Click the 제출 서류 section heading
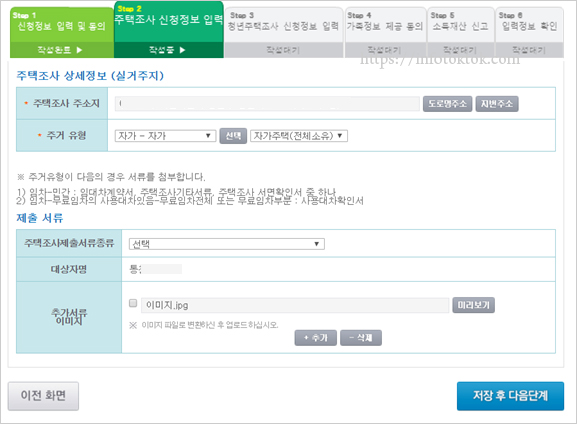The image size is (577, 424). (40, 218)
